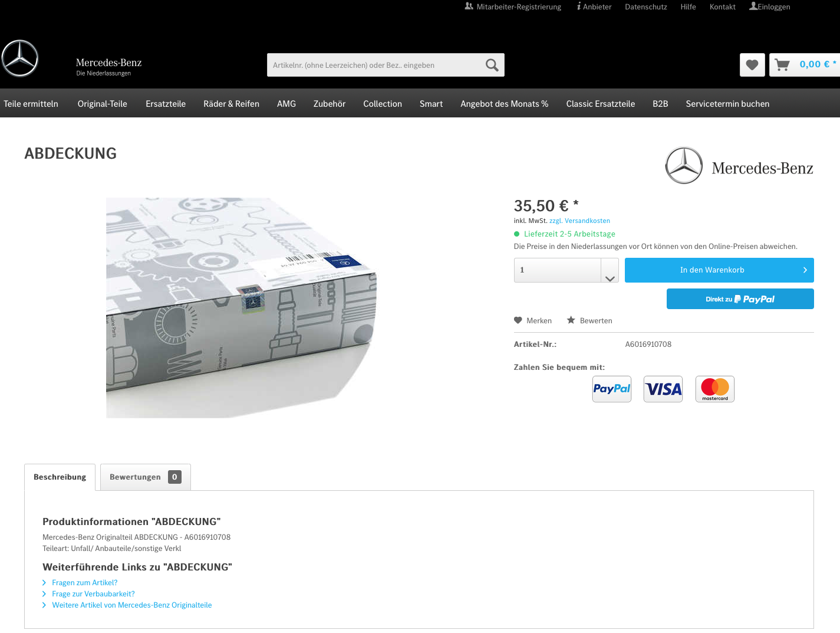Open the quantity dropdown

610,270
